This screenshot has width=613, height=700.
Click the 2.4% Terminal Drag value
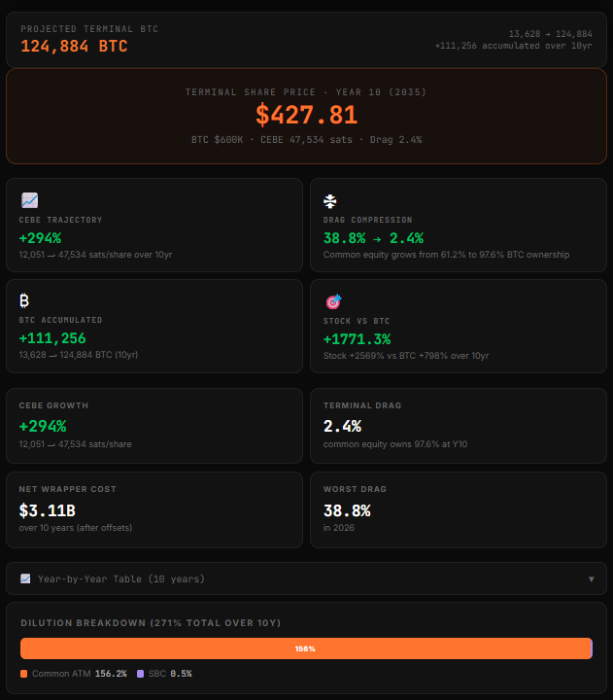342,427
